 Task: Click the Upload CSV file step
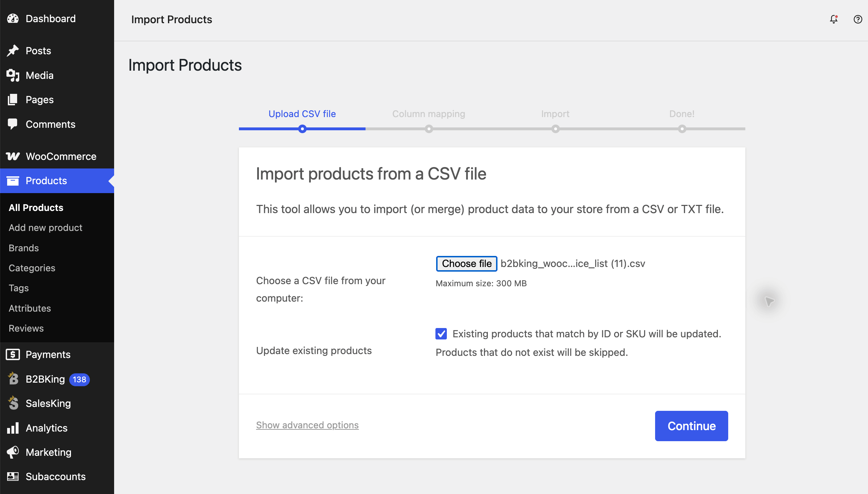[302, 114]
